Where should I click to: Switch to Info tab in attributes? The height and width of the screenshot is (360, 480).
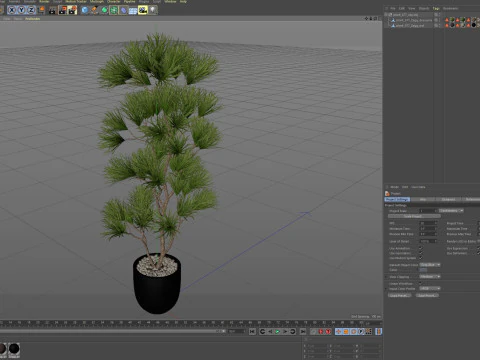click(423, 199)
